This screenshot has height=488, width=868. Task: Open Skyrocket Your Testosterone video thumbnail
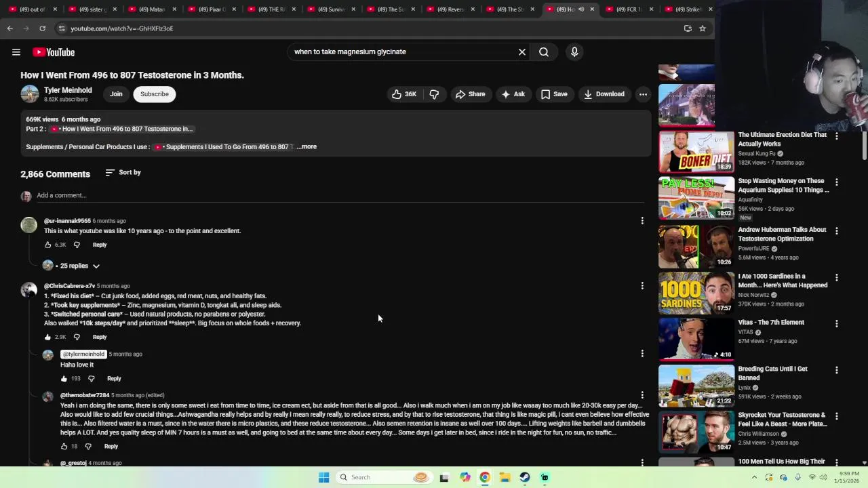(x=696, y=431)
